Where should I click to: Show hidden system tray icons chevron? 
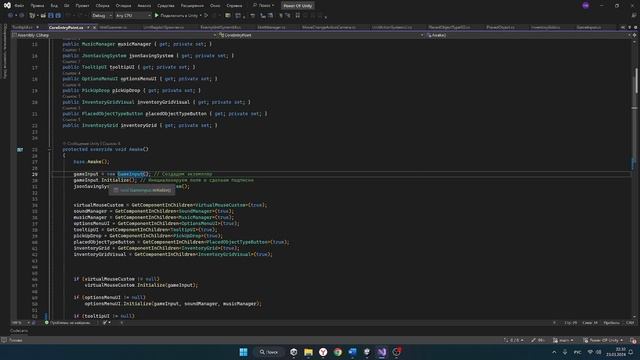[x=554, y=352]
